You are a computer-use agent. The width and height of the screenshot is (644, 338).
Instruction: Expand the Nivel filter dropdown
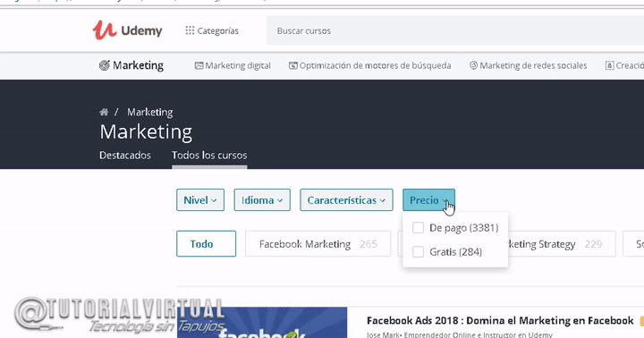[200, 200]
